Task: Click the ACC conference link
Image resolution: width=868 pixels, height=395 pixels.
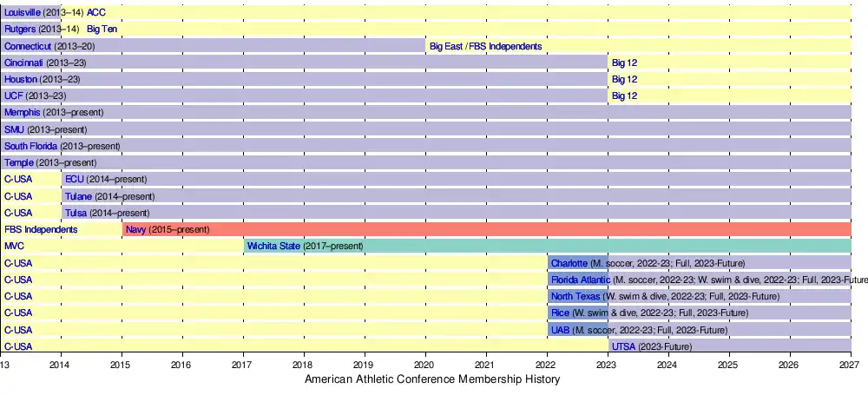Action: (x=96, y=12)
